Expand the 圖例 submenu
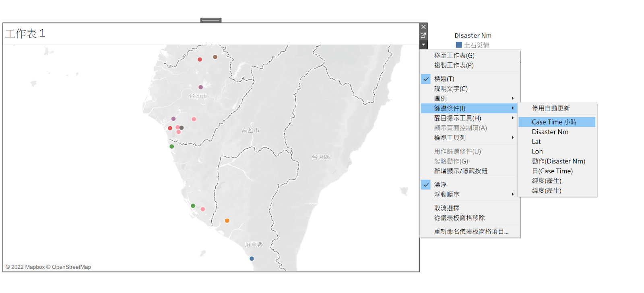Screen dimensions: 644x293 (469, 98)
